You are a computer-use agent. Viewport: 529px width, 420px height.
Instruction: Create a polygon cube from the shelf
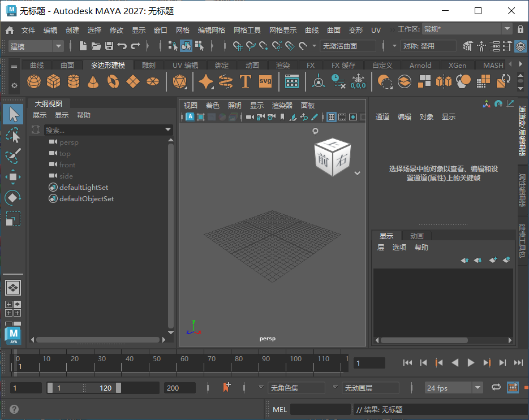tap(54, 82)
